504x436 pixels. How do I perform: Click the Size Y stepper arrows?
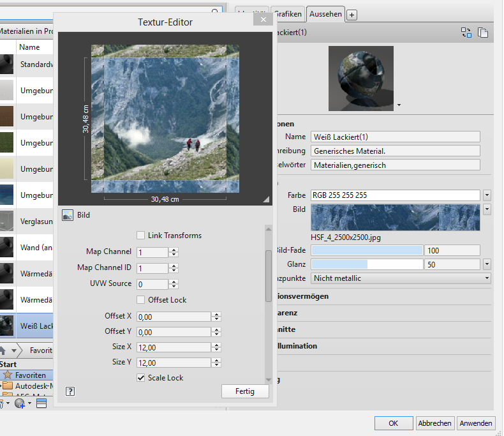(x=216, y=363)
